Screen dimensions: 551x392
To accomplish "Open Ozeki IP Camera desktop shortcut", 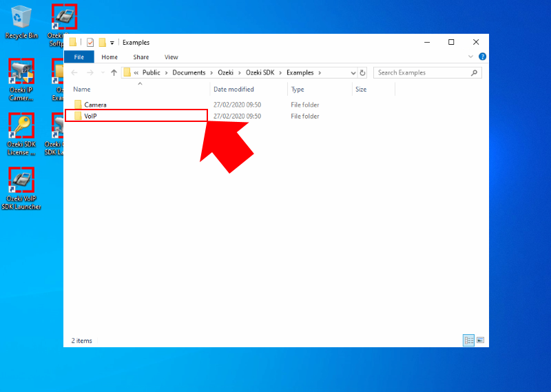I will 21,79.
